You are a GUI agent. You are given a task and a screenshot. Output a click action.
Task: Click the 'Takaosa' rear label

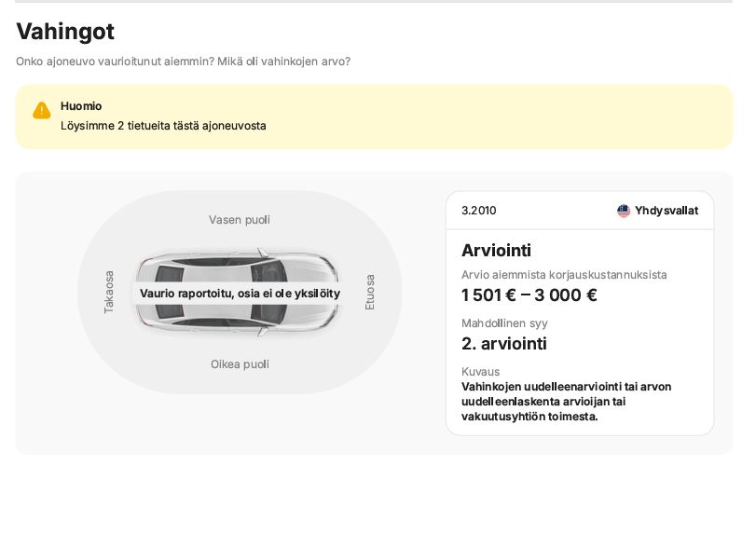point(109,292)
